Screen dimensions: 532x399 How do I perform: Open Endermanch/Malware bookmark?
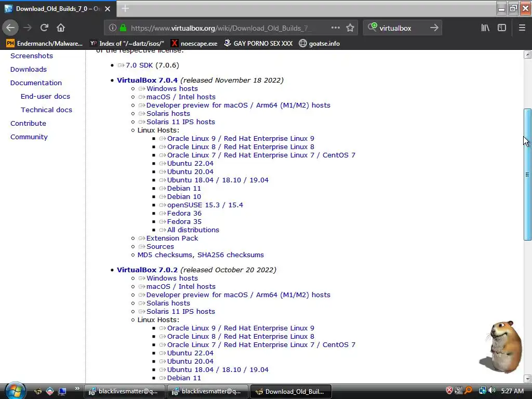click(45, 44)
